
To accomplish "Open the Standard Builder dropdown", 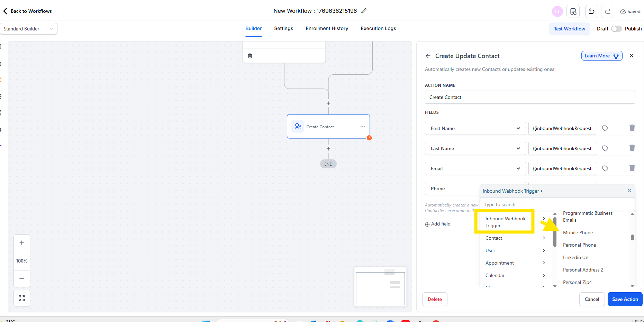I will (29, 29).
